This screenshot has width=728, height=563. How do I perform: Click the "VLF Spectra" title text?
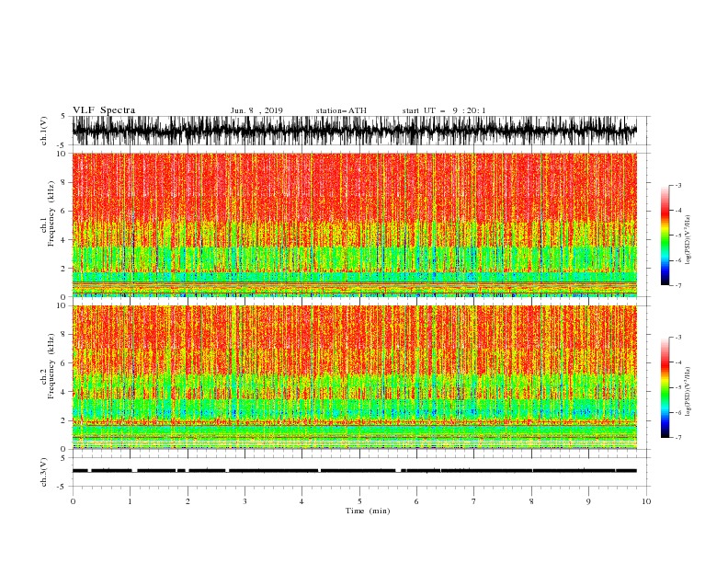tap(104, 110)
